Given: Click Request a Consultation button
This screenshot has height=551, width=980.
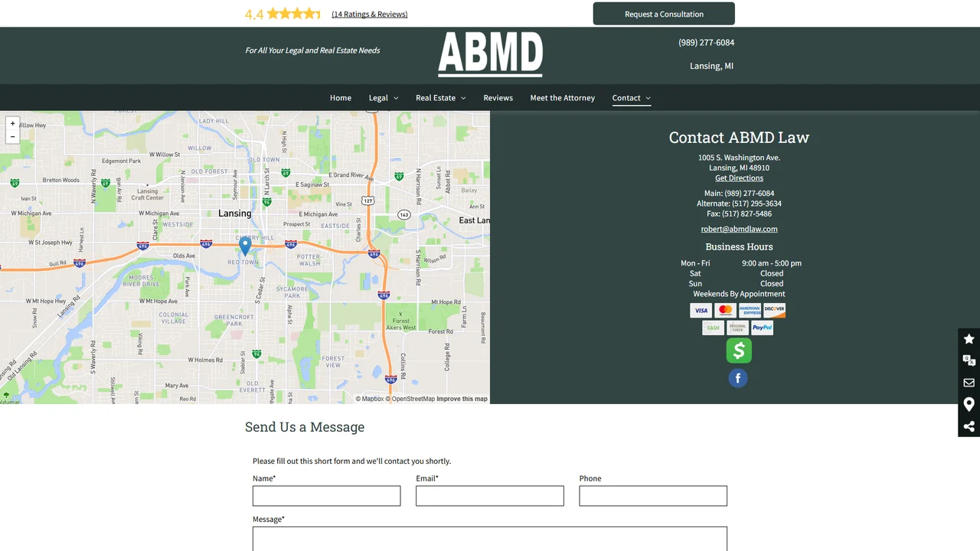Looking at the screenshot, I should (664, 14).
